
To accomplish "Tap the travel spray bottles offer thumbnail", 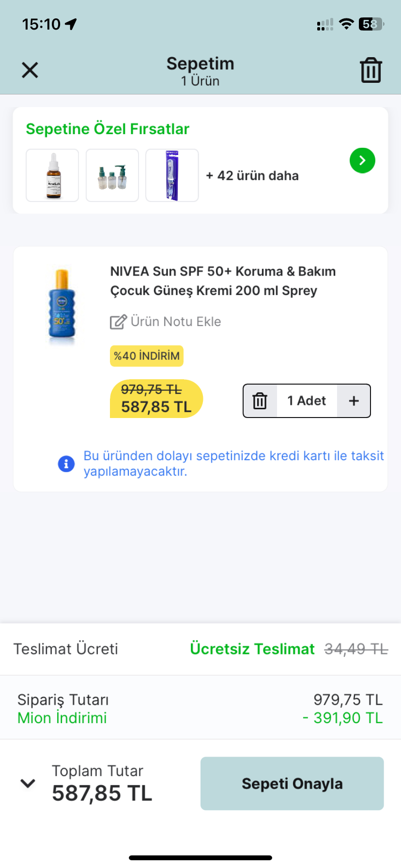I will tap(112, 175).
